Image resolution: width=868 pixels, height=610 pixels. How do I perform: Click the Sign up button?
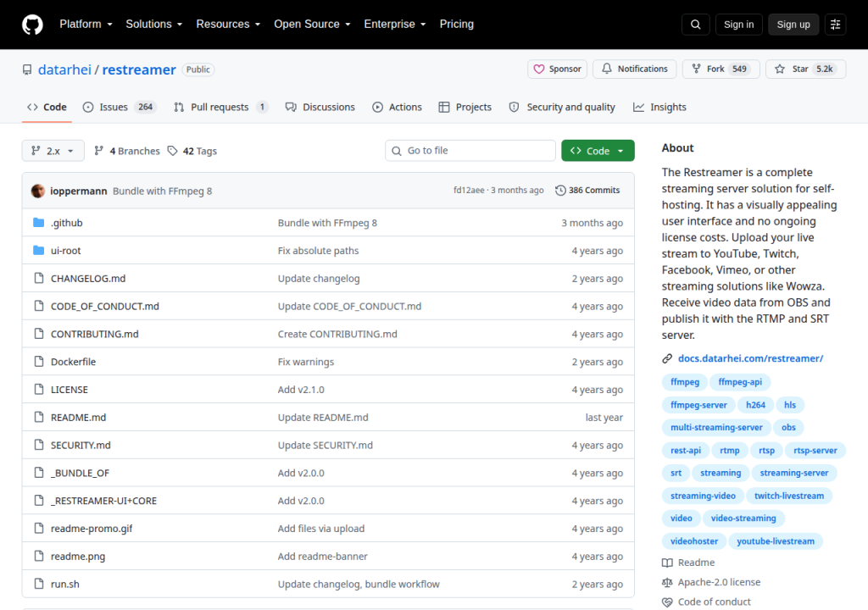pos(793,25)
